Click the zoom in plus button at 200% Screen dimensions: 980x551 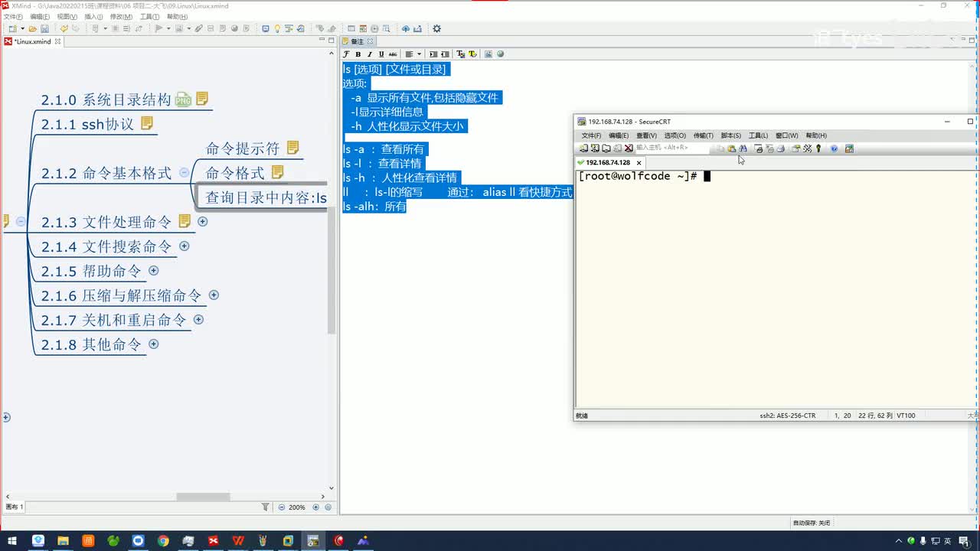[x=316, y=507]
